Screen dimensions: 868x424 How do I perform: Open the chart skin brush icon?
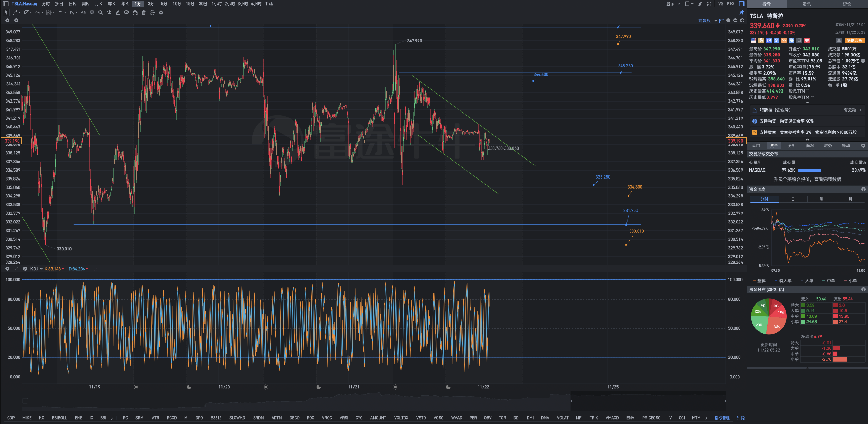[700, 4]
